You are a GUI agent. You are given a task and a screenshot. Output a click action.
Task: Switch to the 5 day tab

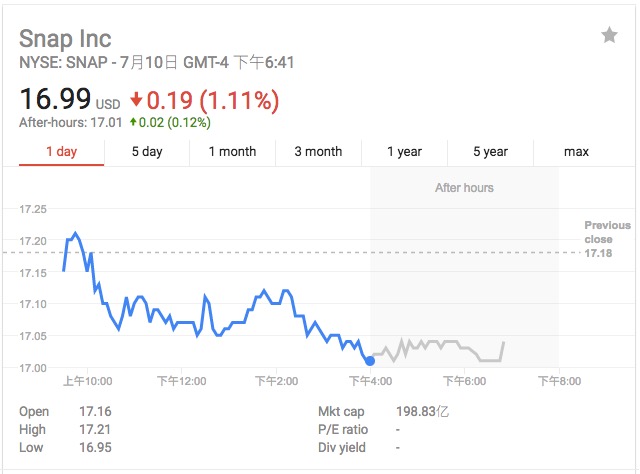click(147, 152)
